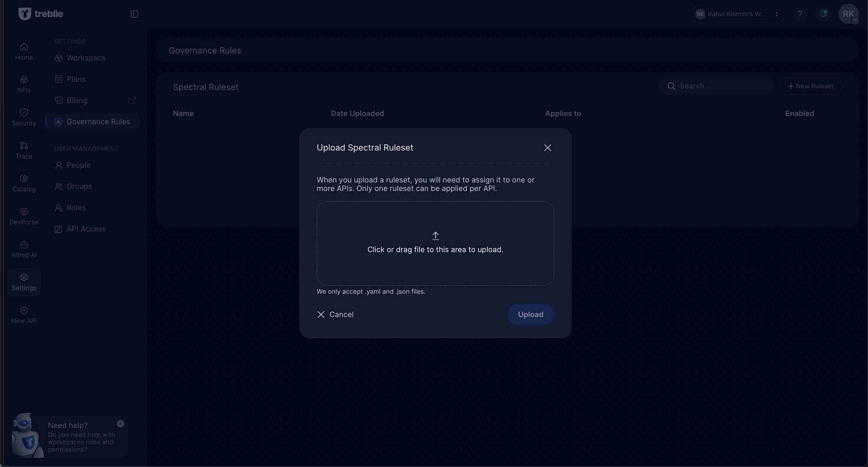Open the RK user avatar menu
The height and width of the screenshot is (467, 868).
[848, 14]
